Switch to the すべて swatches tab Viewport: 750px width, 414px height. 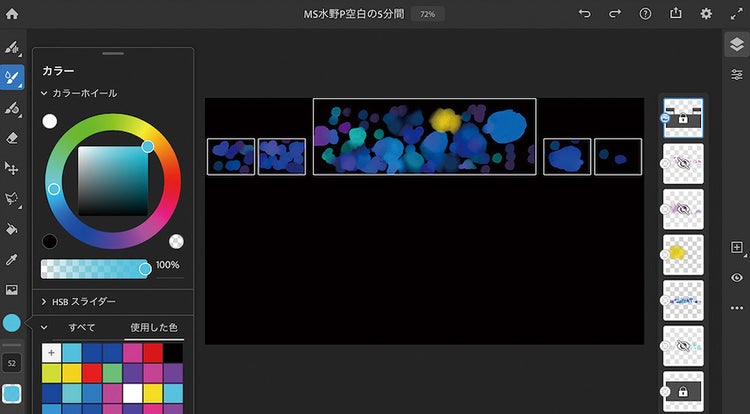coord(82,327)
